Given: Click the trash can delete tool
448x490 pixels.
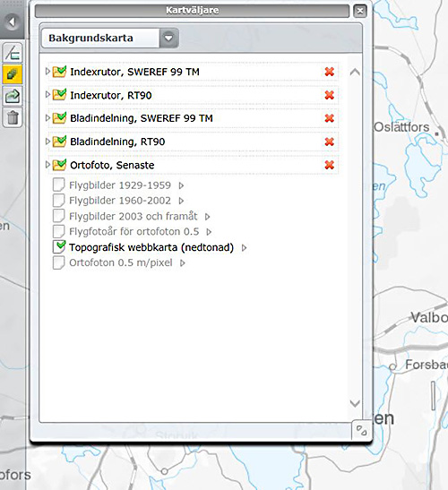Looking at the screenshot, I should coord(13,117).
